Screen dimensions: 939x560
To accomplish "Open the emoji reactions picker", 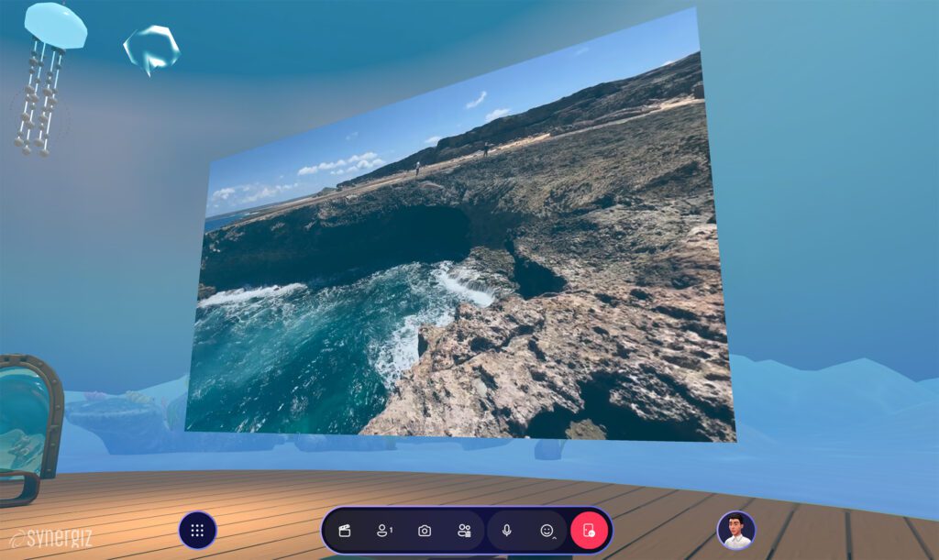I will click(547, 531).
